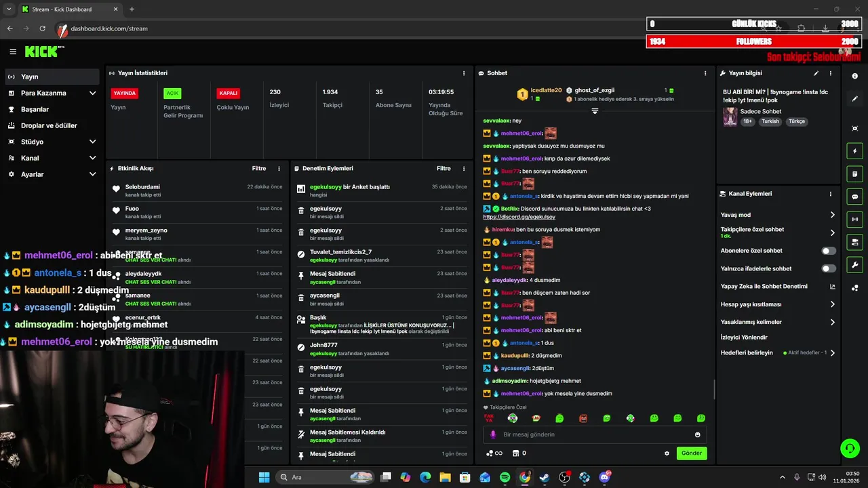Toggle Yalnızca ifadelerle sohbet switch
This screenshot has width=868, height=488.
(x=829, y=268)
